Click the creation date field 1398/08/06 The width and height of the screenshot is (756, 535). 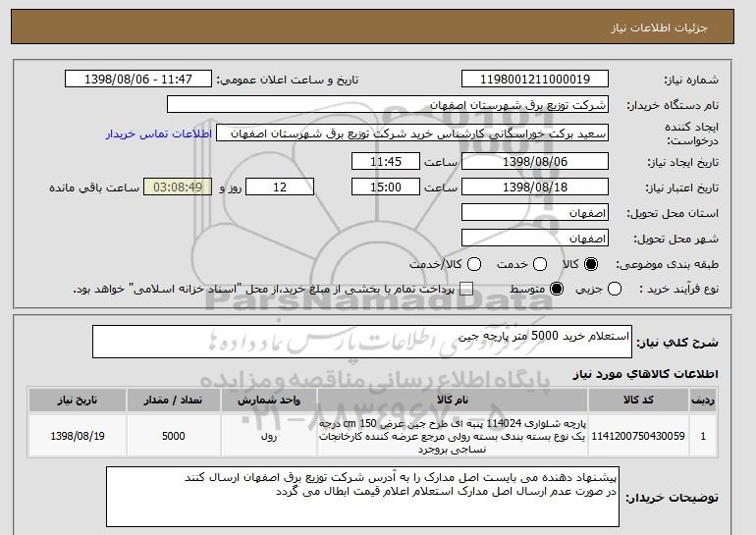pos(535,161)
